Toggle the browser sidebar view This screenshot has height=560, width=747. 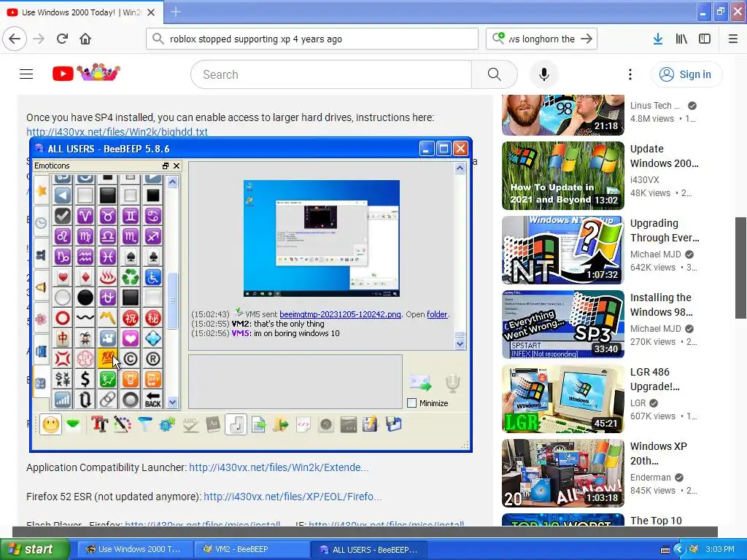(705, 39)
